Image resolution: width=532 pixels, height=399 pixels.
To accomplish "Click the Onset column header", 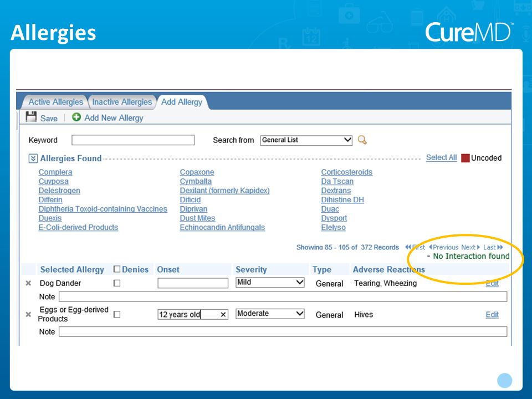I will point(168,269).
